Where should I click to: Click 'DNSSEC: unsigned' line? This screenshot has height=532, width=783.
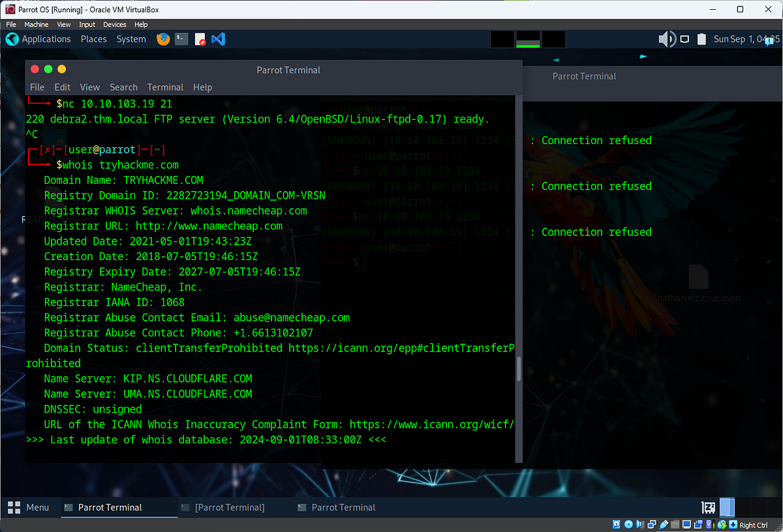[93, 409]
